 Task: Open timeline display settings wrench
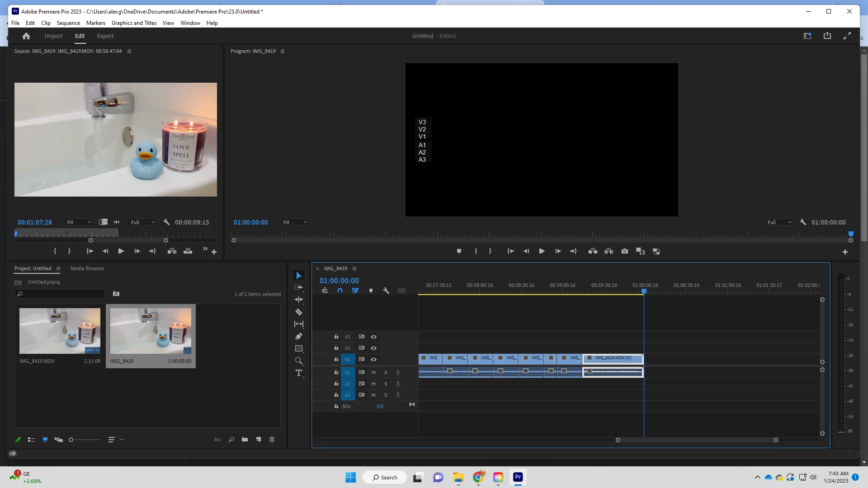tap(386, 291)
